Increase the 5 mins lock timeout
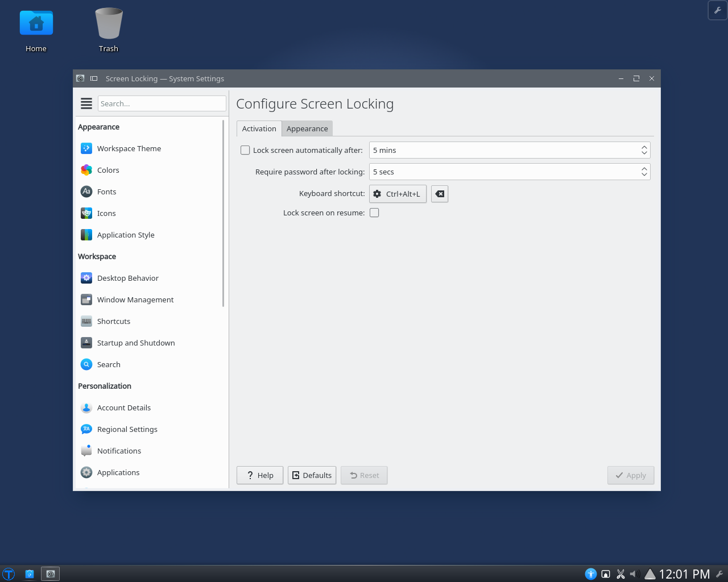The width and height of the screenshot is (728, 582). (644, 147)
